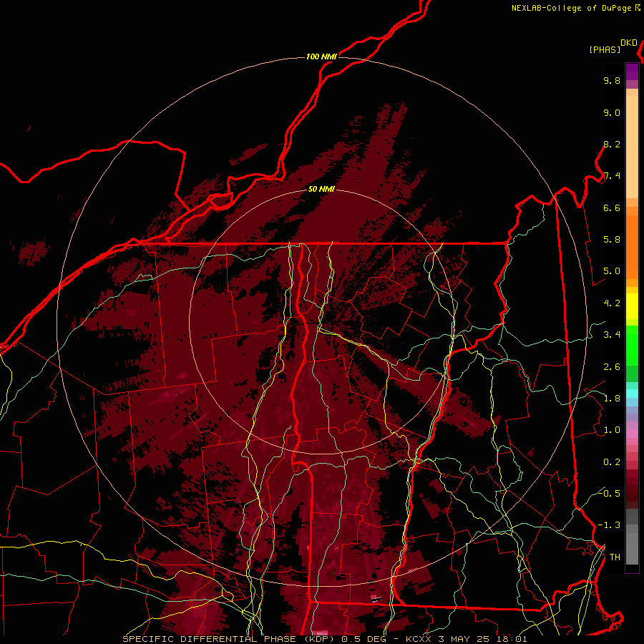Click the 3 MAY 25 date text
The height and width of the screenshot is (644, 644).
[464, 639]
